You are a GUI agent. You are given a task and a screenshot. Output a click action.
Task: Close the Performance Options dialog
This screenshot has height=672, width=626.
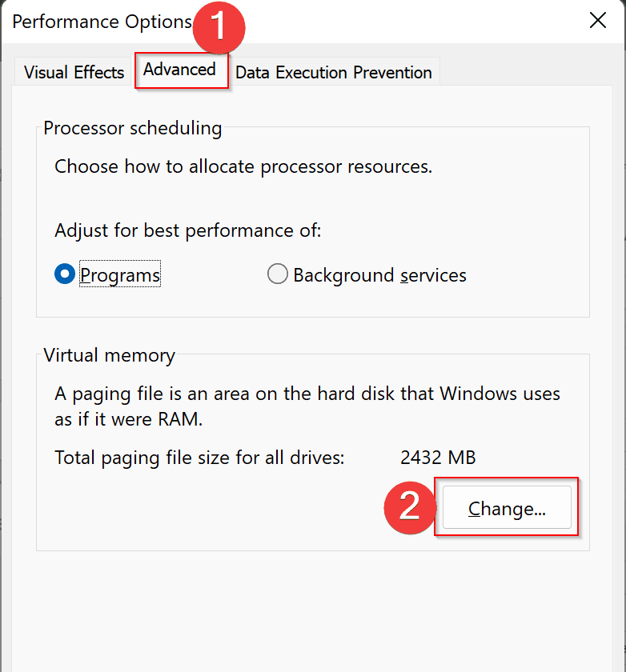tap(598, 21)
